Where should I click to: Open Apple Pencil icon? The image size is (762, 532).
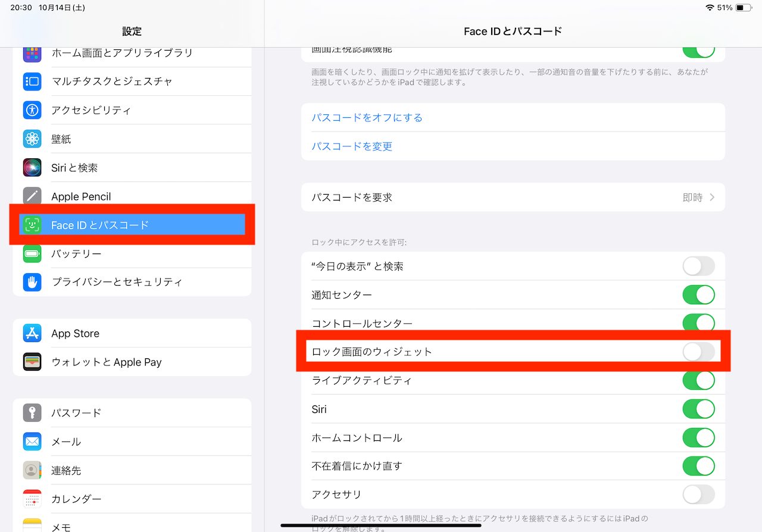point(32,196)
